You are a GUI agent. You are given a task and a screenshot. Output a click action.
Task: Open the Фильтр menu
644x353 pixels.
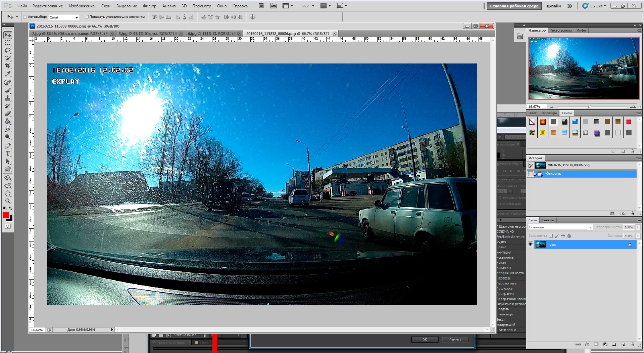click(150, 6)
